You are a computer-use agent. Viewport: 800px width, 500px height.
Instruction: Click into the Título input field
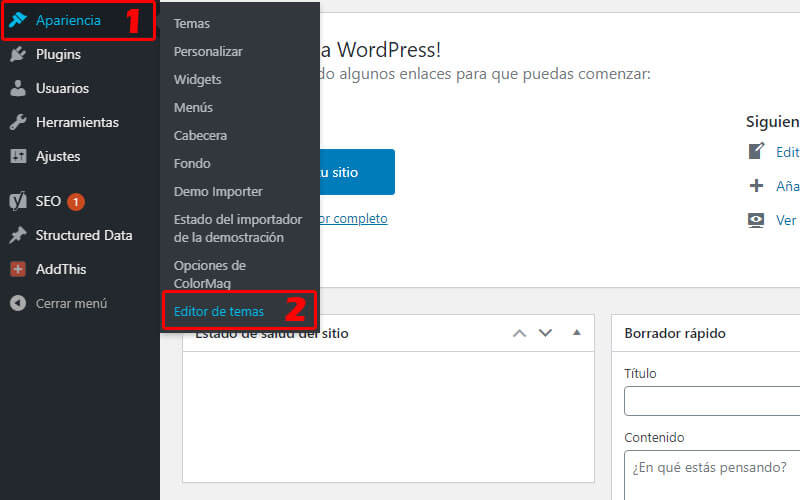click(712, 401)
